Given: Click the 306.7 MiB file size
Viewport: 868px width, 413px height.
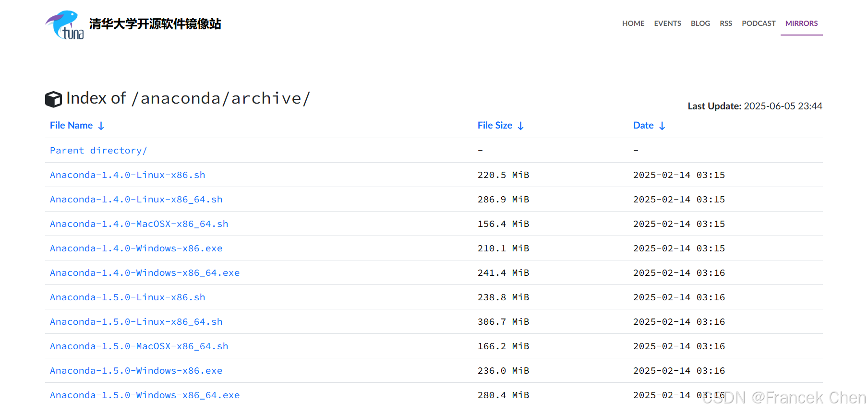Looking at the screenshot, I should pyautogui.click(x=503, y=322).
